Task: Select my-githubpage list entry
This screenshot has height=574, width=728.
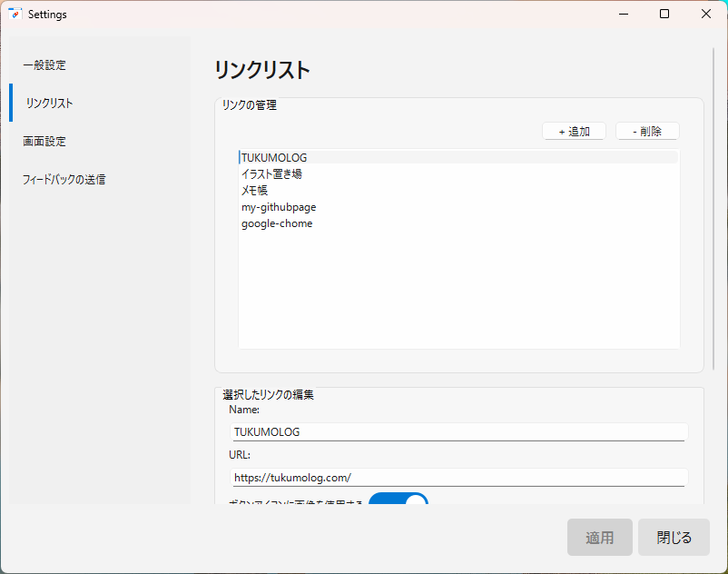Action: point(458,207)
